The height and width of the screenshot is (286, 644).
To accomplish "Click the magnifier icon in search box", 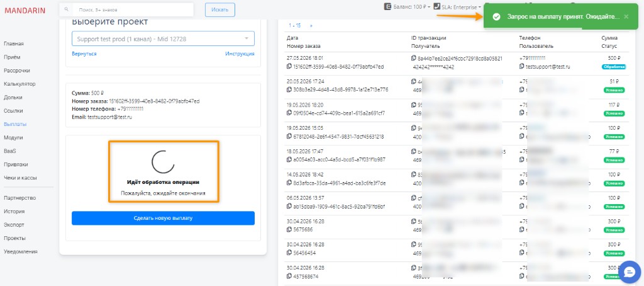I will click(x=66, y=9).
